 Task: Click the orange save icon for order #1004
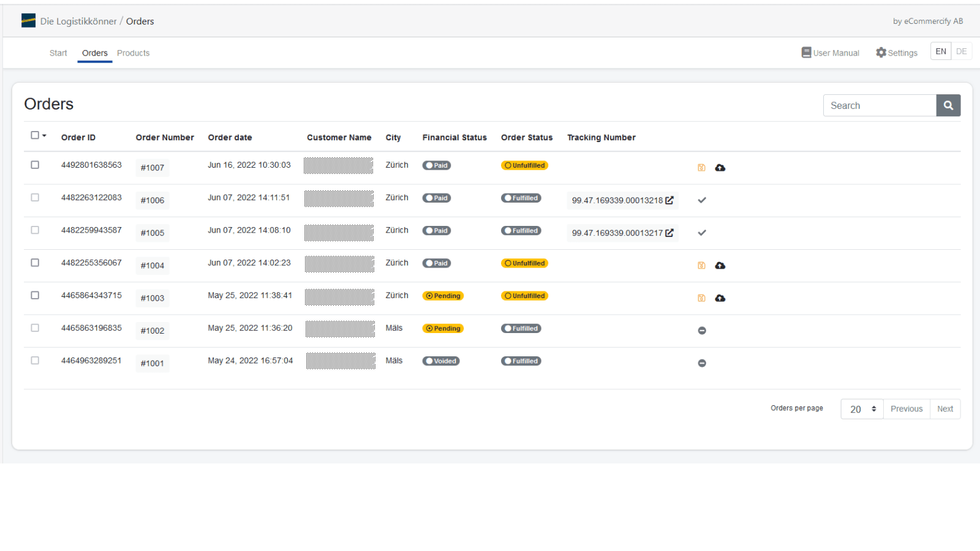tap(701, 266)
